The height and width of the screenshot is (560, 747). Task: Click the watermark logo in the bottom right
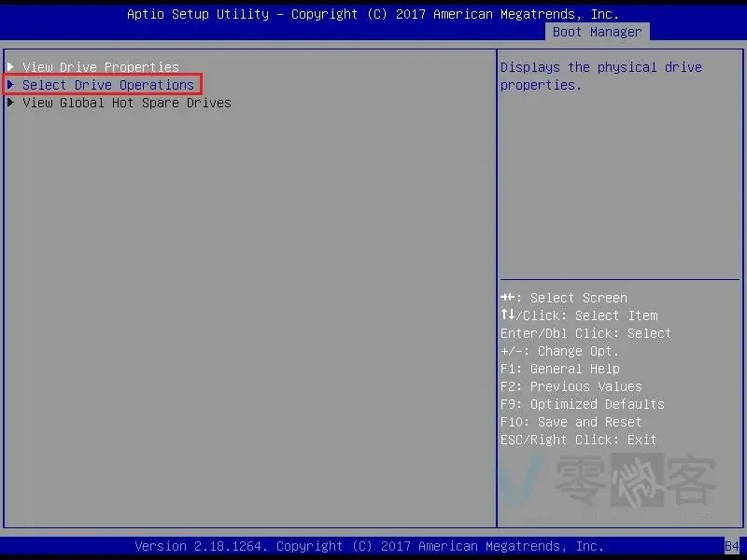pyautogui.click(x=616, y=483)
